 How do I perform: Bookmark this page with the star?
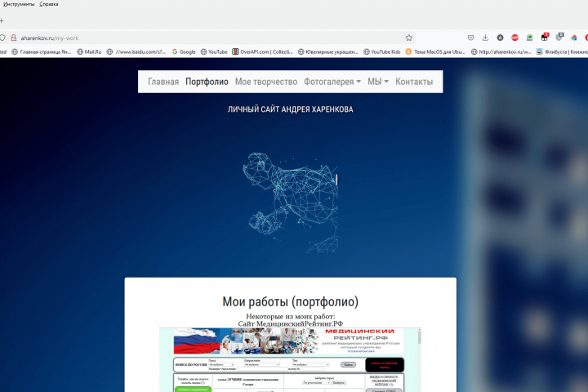click(x=409, y=38)
